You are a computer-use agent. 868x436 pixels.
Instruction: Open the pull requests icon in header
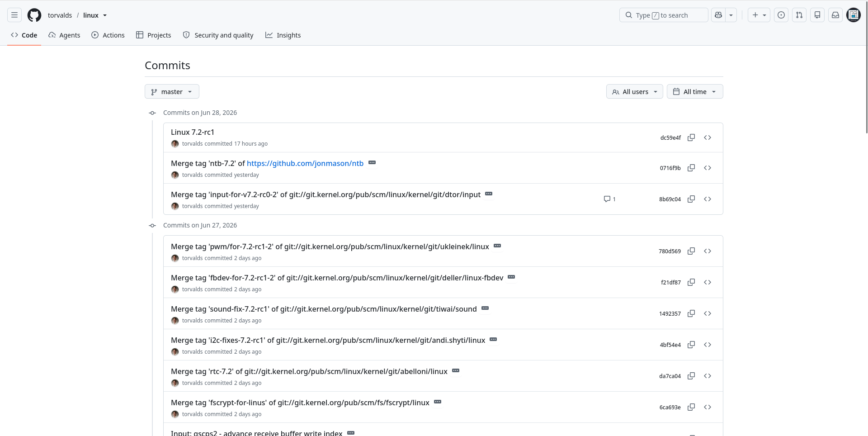pyautogui.click(x=799, y=15)
